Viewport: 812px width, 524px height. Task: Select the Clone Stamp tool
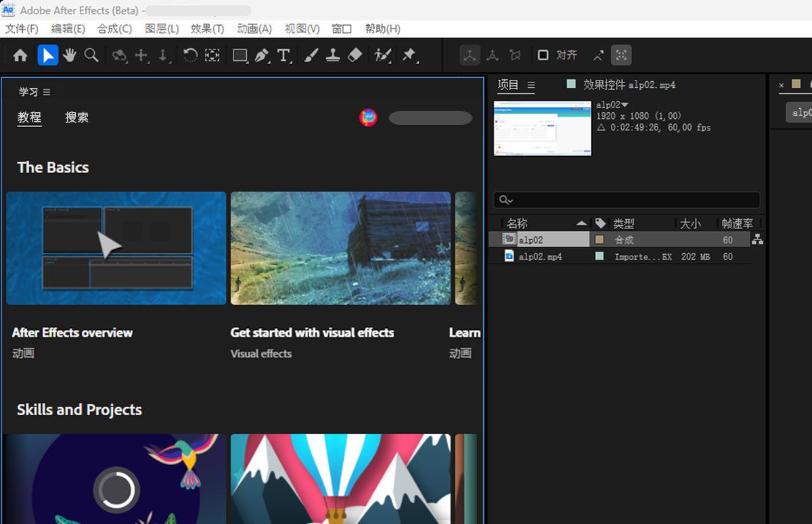pos(332,55)
